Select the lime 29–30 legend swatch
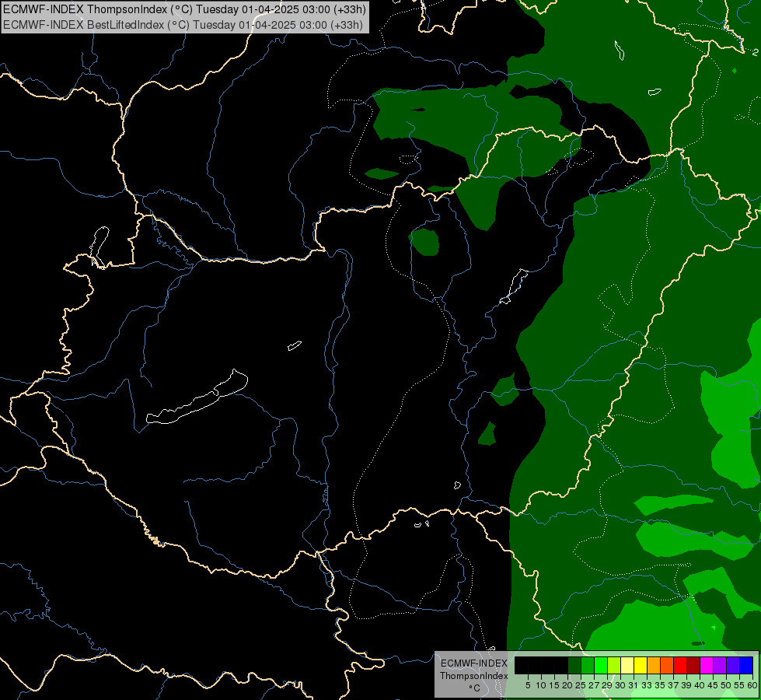The height and width of the screenshot is (700, 761). (x=614, y=665)
